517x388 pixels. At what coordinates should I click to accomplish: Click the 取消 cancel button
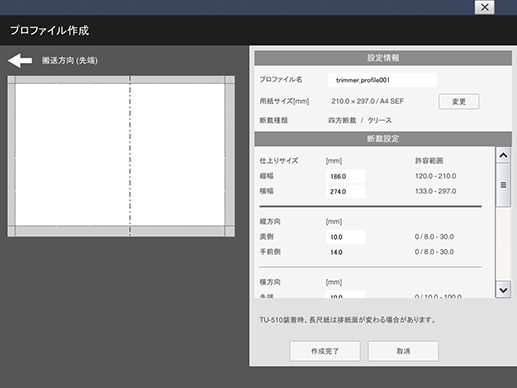coord(403,351)
